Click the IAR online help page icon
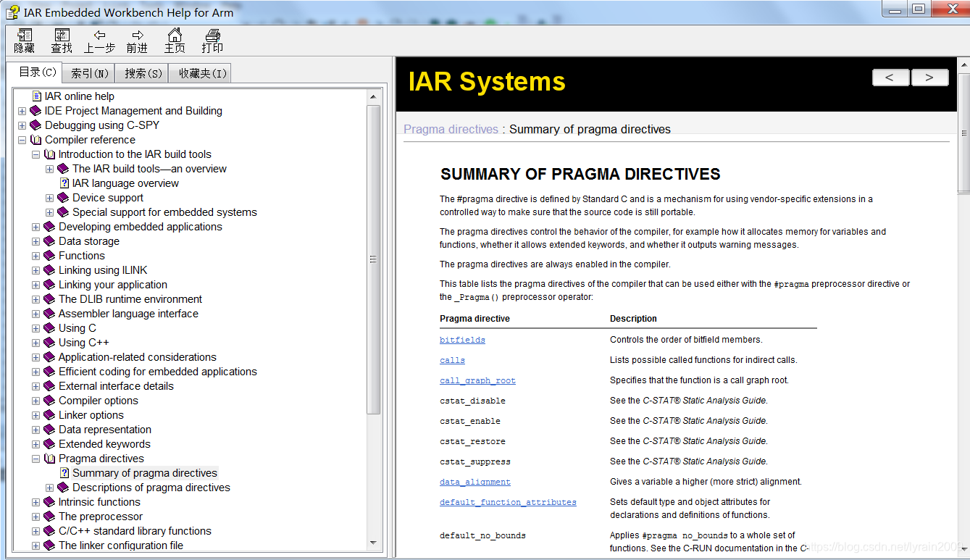This screenshot has width=970, height=560. 37,96
